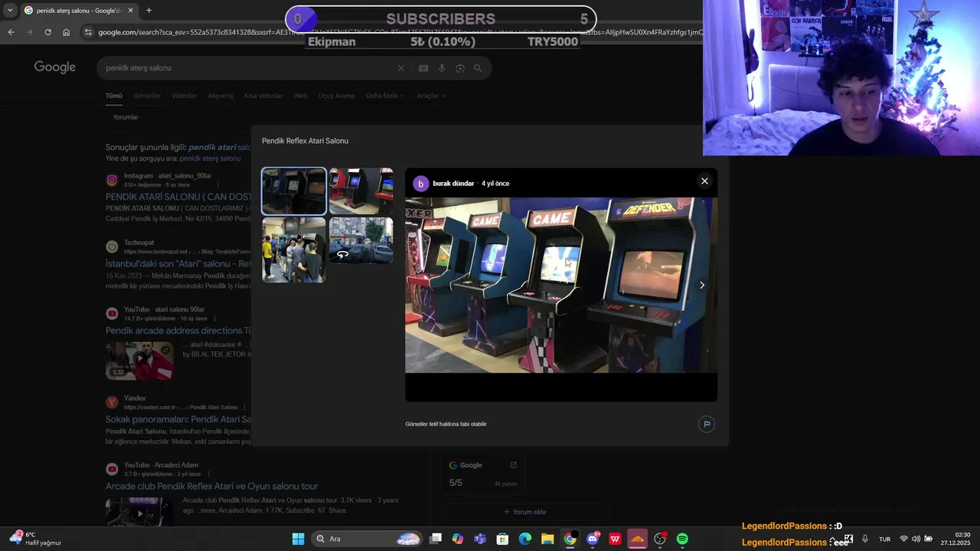Go to the Google logo homepage
This screenshot has width=980, height=551.
[x=54, y=67]
